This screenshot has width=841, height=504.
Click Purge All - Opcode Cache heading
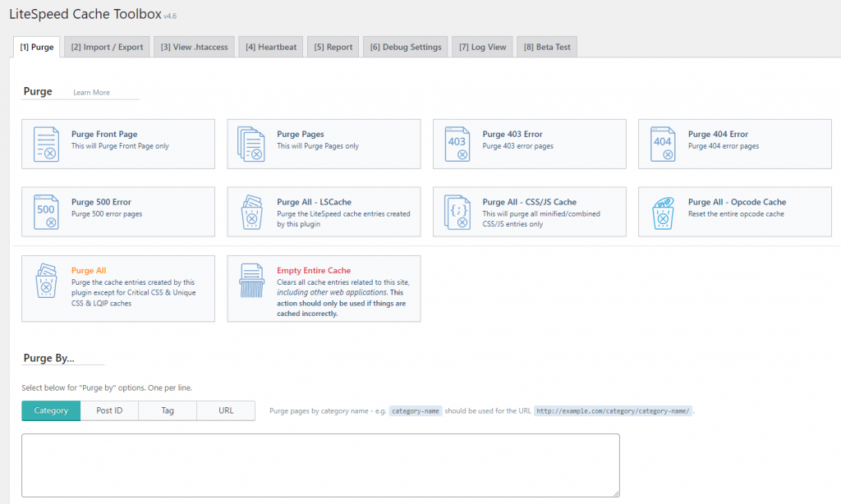(x=737, y=202)
